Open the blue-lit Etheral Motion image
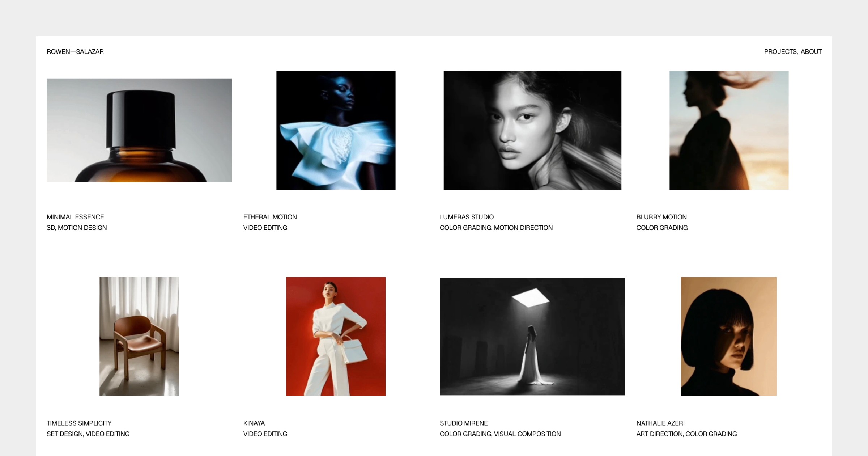The width and height of the screenshot is (868, 456). 336,130
